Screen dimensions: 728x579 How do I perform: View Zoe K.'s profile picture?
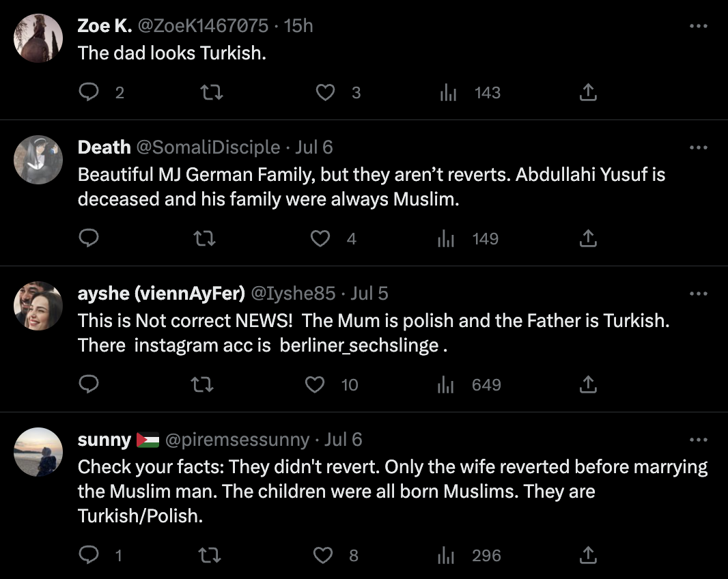(x=38, y=38)
